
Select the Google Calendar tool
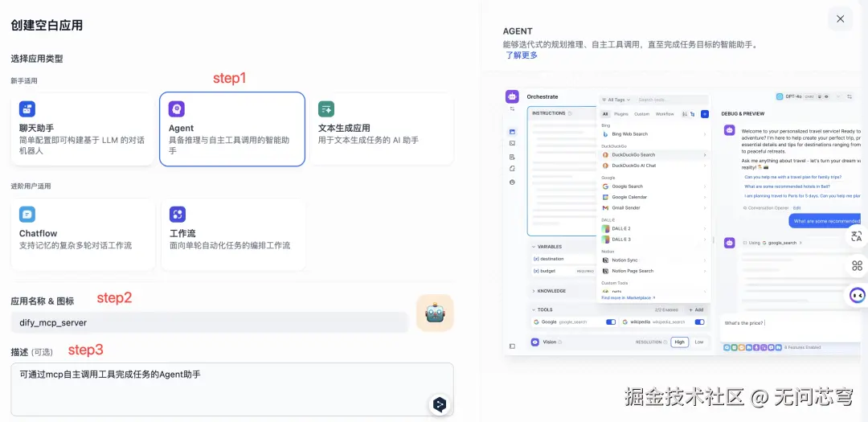coord(654,197)
